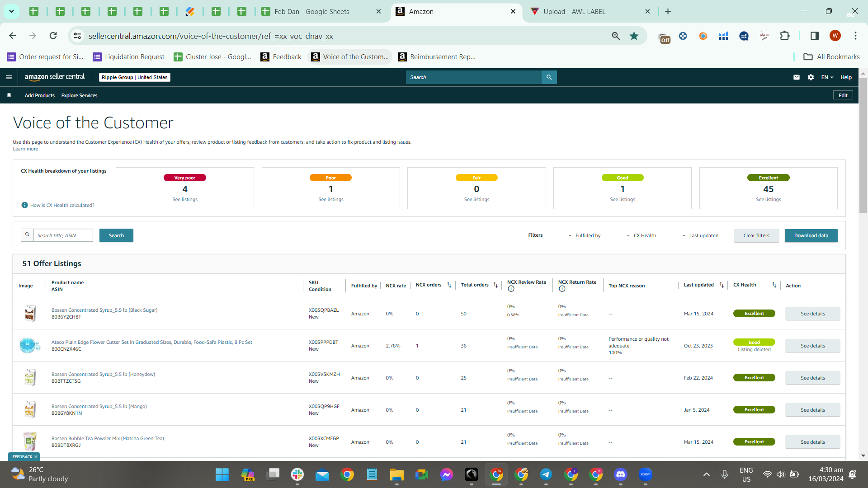Click the Search title, ASIN input field
The image size is (868, 488).
click(63, 235)
